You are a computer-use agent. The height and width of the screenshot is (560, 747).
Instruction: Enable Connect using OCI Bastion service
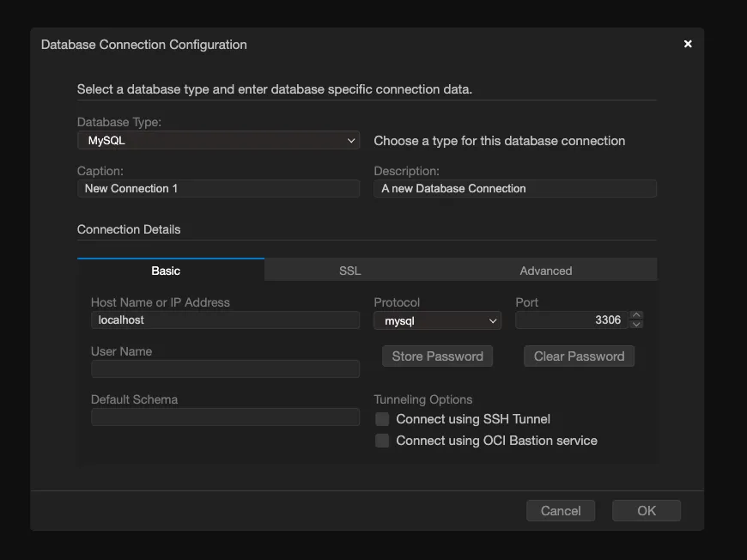click(x=382, y=441)
